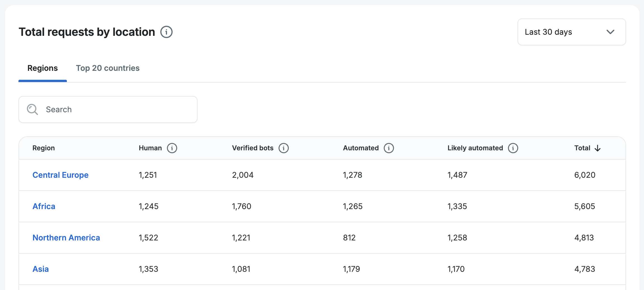Viewport: 644px width, 290px height.
Task: Open the Northern America region link
Action: click(x=66, y=238)
